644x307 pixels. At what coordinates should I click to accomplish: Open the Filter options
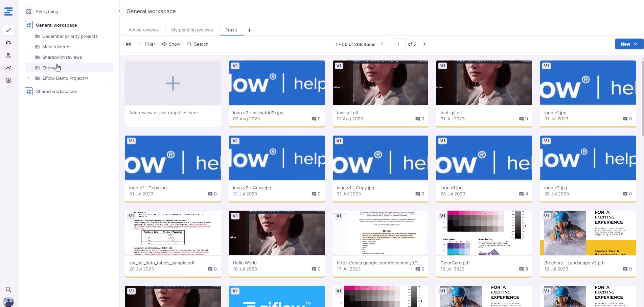click(x=146, y=44)
